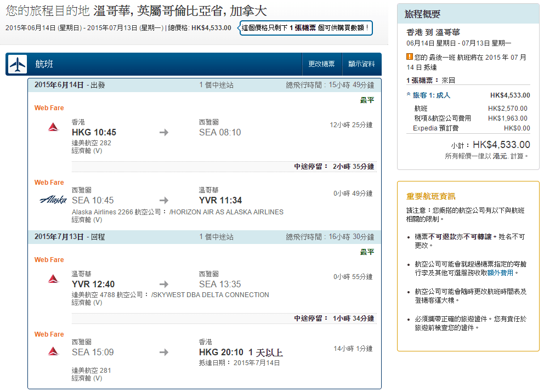This screenshot has height=392, width=544.
Task: Click the orange warning icon in 旅程概要
Action: pos(410,56)
